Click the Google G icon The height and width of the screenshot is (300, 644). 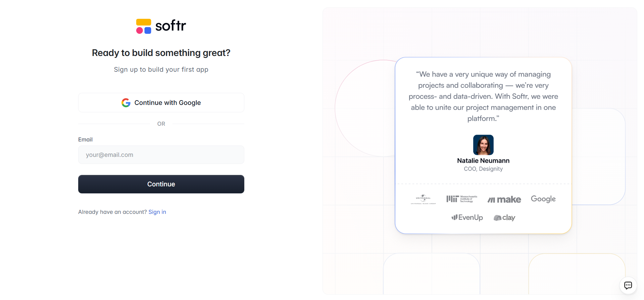(126, 103)
